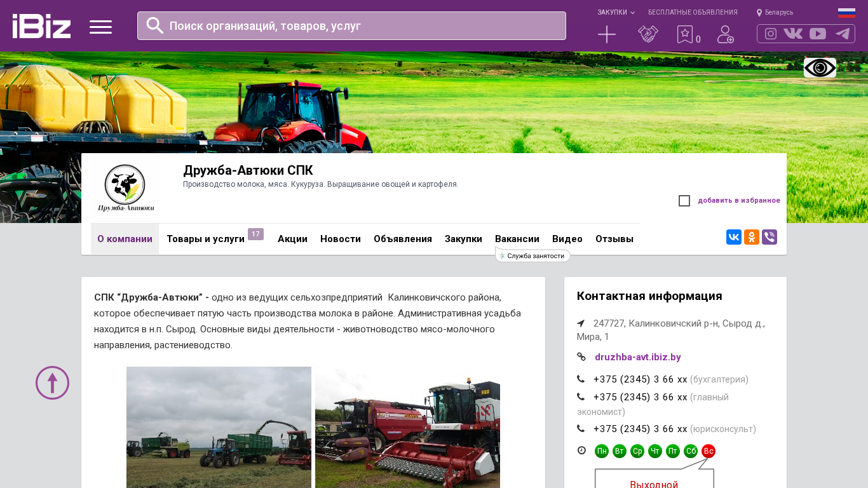Image resolution: width=868 pixels, height=488 pixels.
Task: Click the Дружба-Автюки СПК company title
Action: [x=248, y=170]
